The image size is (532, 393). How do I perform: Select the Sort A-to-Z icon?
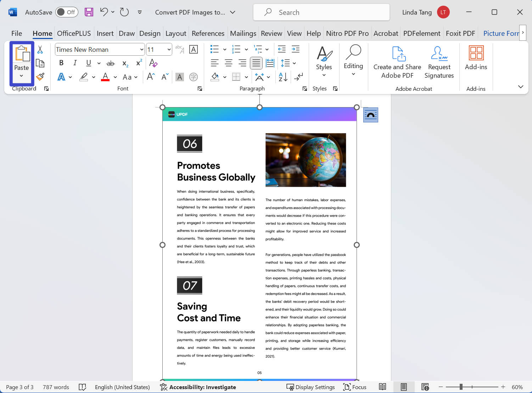point(283,77)
